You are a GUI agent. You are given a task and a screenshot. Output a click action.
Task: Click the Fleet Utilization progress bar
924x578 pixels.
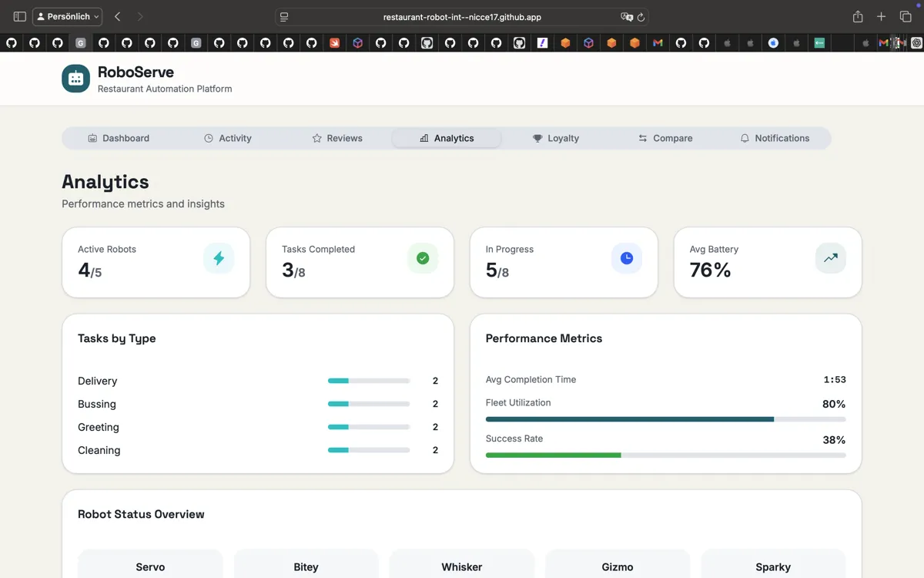[665, 419]
